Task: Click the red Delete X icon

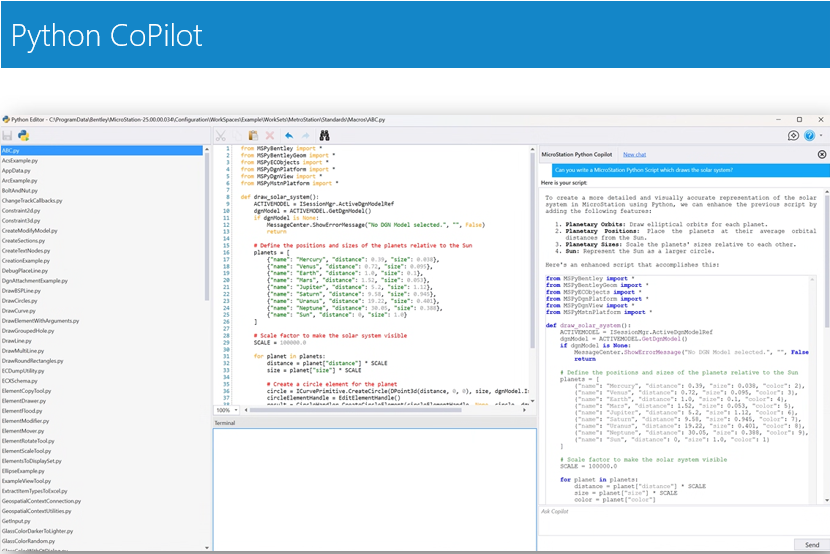Action: [x=269, y=135]
